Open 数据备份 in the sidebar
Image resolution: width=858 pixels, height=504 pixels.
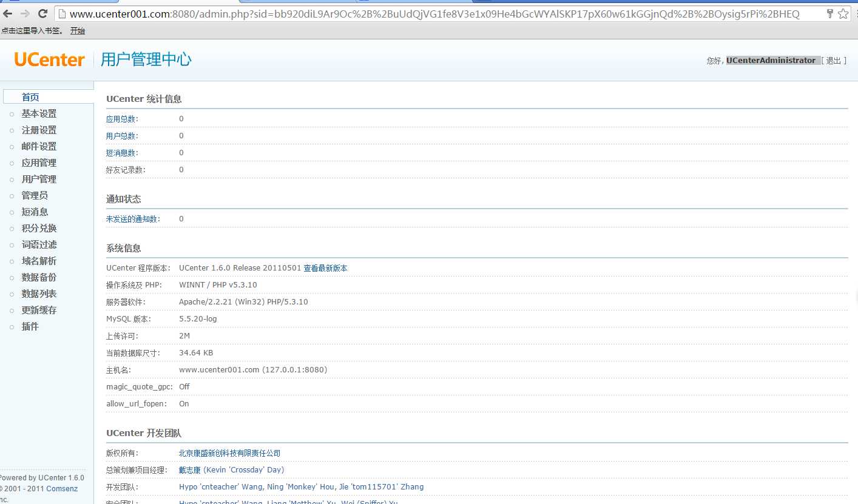click(x=39, y=277)
